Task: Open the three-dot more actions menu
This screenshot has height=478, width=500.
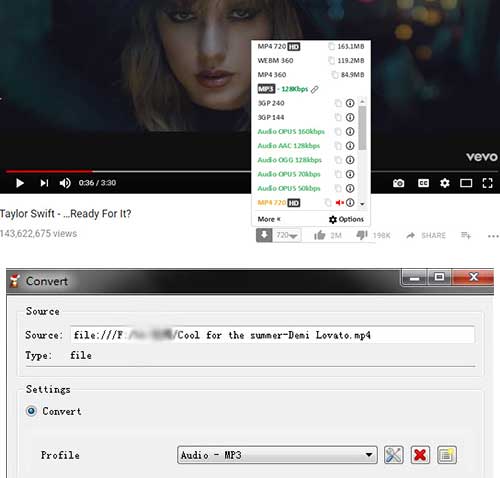Action: [493, 236]
